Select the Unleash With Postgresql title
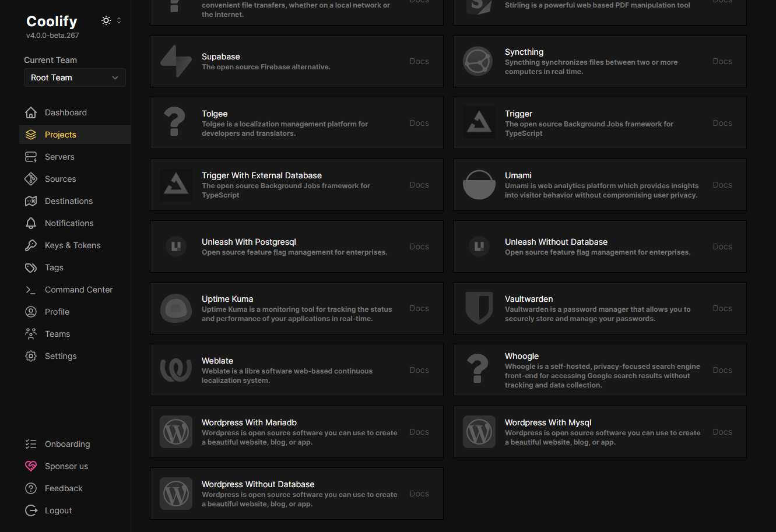The image size is (776, 532). 249,242
